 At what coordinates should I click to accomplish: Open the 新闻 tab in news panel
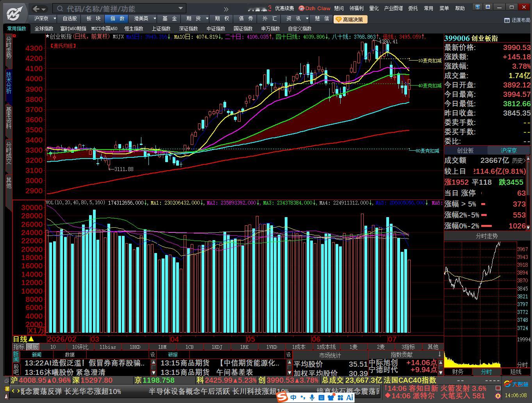pos(37,355)
